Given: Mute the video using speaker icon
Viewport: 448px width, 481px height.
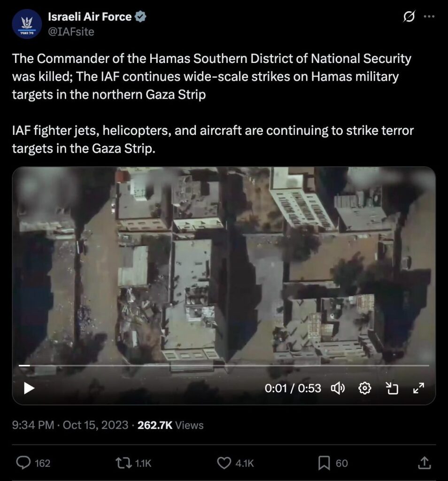Looking at the screenshot, I should click(338, 388).
